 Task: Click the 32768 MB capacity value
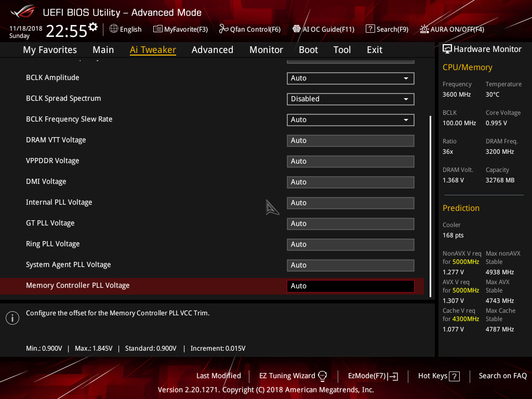point(500,180)
